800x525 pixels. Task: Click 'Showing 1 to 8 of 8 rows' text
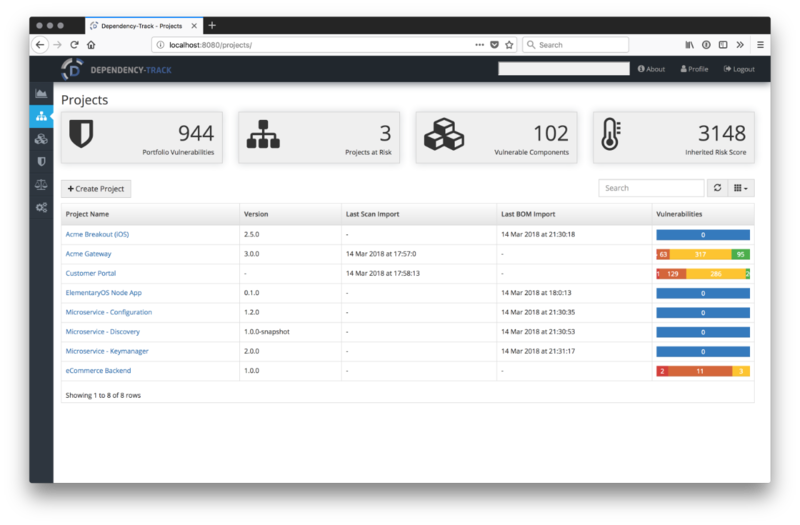pyautogui.click(x=103, y=395)
